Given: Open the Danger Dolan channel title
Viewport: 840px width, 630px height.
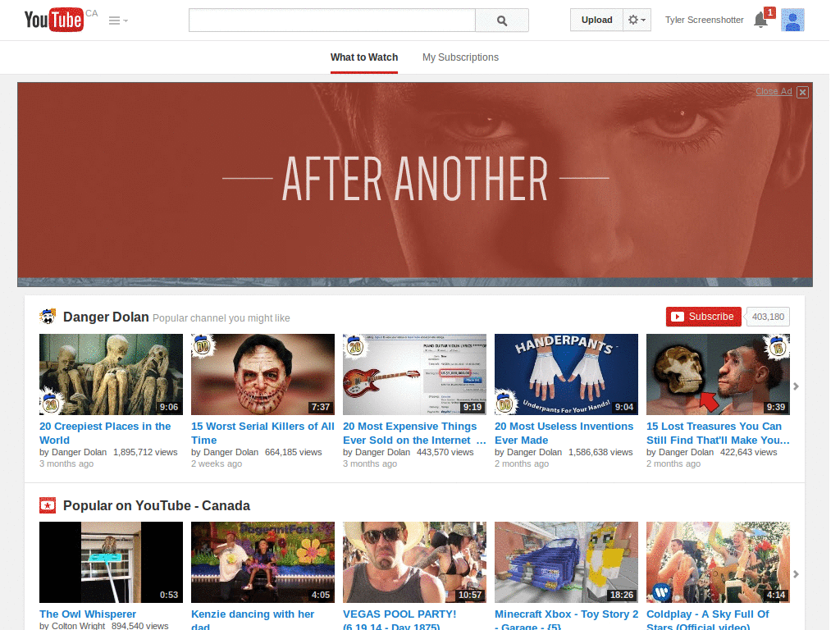Looking at the screenshot, I should click(x=106, y=317).
